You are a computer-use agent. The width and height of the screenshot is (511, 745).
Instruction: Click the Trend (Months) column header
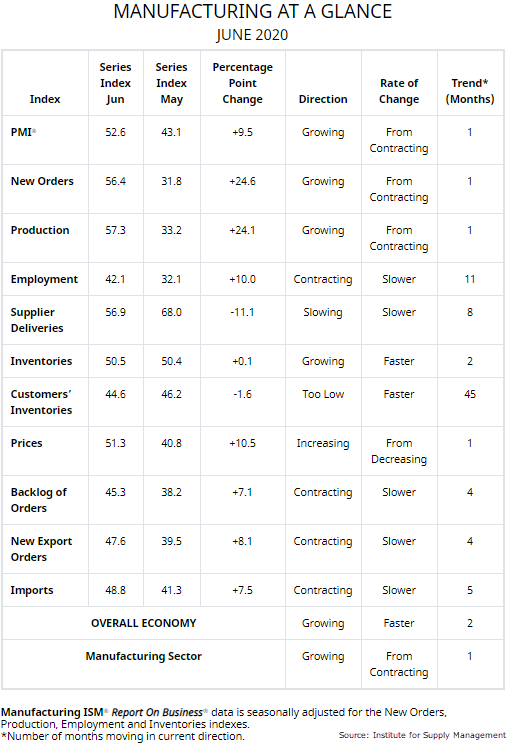(x=470, y=91)
